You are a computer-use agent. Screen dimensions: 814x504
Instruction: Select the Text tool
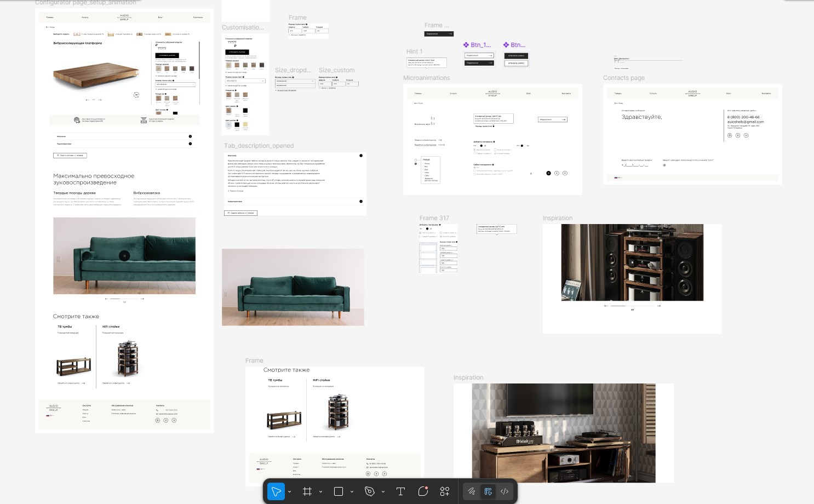(x=400, y=491)
